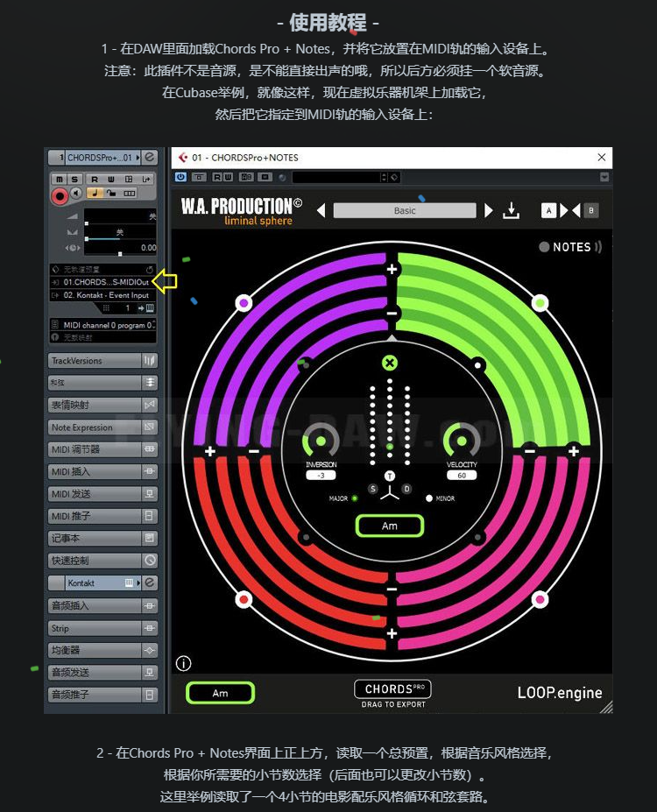
Task: Expand the 表情映射 section
Action: pos(102,405)
